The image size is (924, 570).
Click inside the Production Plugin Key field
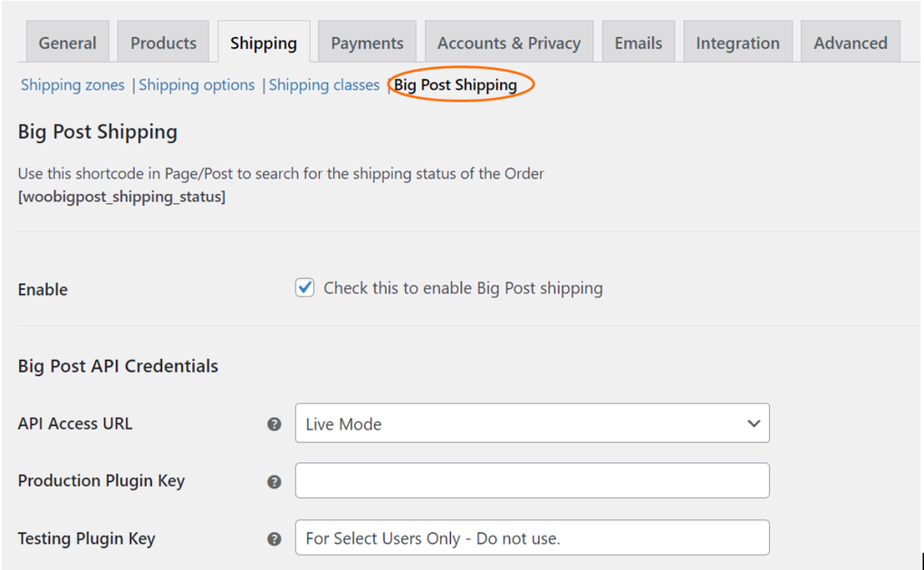click(x=532, y=481)
